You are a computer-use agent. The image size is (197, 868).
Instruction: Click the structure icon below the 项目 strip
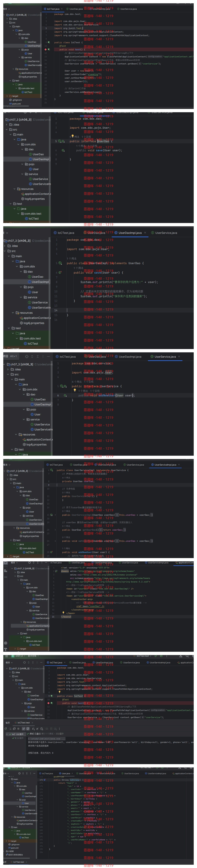coord(5,571)
